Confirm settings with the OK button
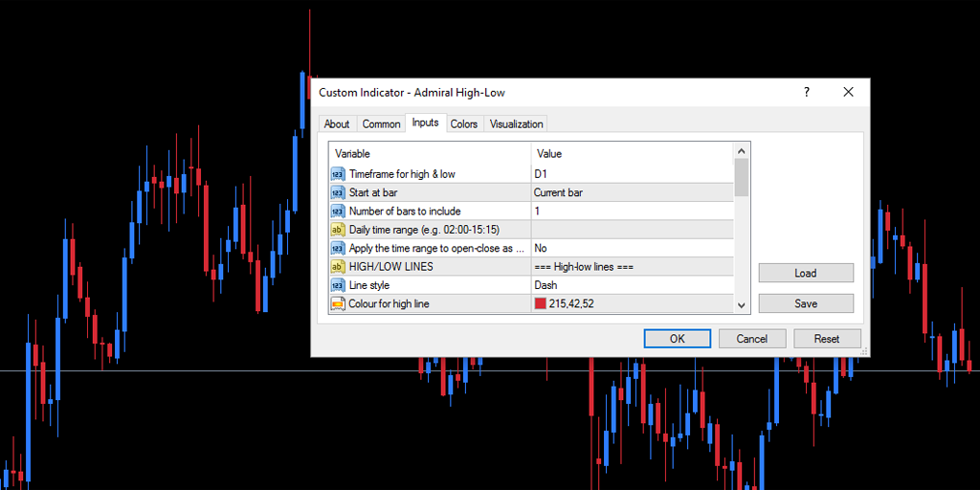Viewport: 980px width, 490px height. click(678, 339)
